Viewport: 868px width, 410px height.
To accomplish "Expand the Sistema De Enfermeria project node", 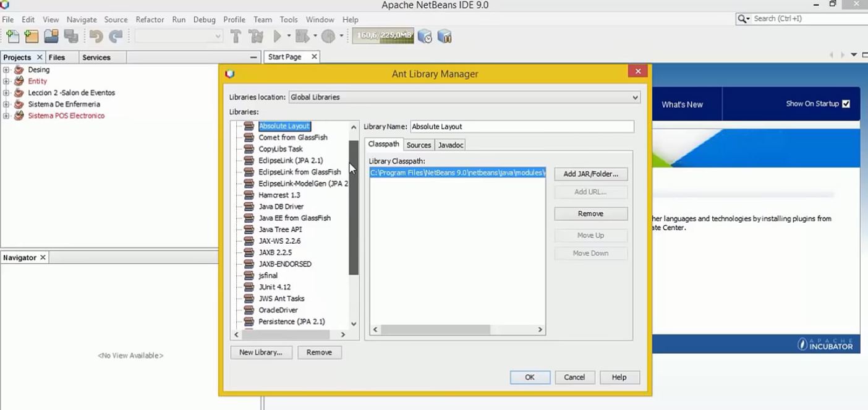I will point(6,105).
